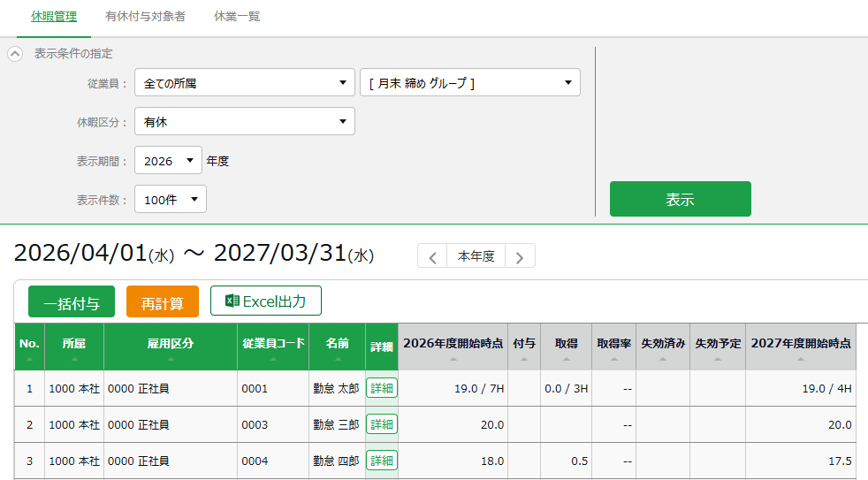The height and width of the screenshot is (480, 868).
Task: Sort by 従業員コード column header
Action: click(273, 347)
